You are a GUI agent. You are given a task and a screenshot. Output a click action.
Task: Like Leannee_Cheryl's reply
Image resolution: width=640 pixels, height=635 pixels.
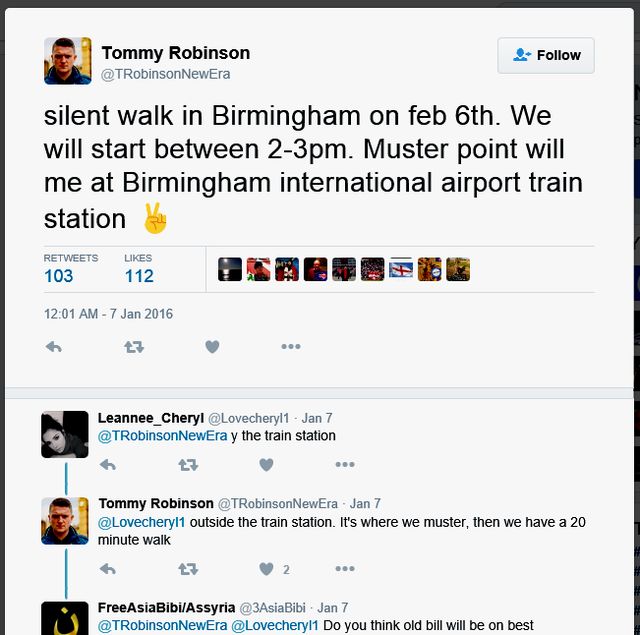266,465
